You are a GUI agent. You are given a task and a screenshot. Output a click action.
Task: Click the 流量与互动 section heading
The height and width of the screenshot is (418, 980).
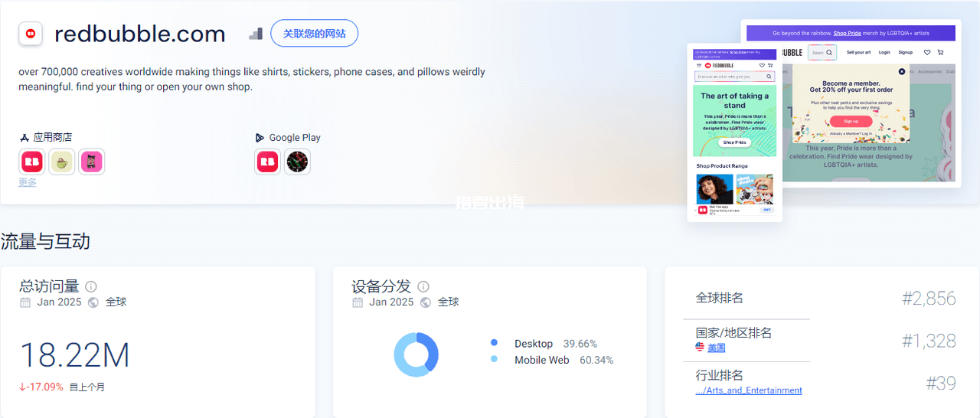[45, 242]
